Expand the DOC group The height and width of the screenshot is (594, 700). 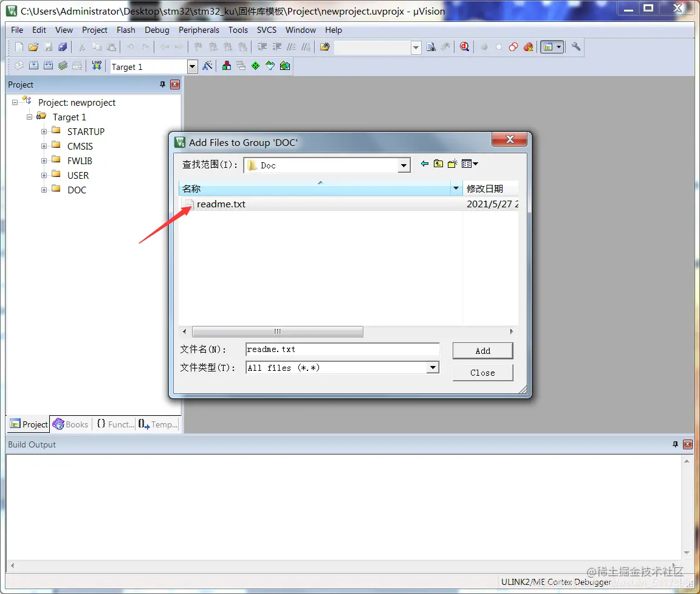[44, 190]
